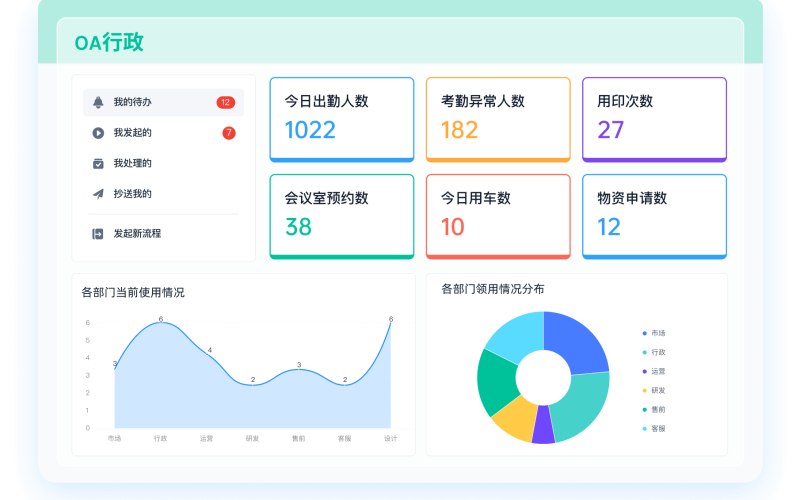Click the 售前 legend entry of the donut chart
The width and height of the screenshot is (800, 500).
tap(654, 409)
